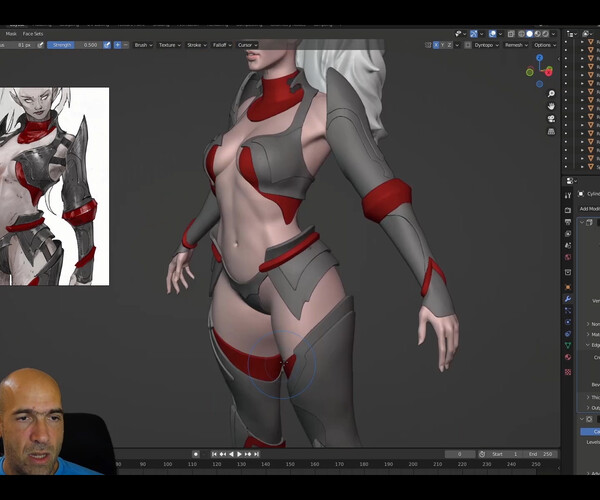The image size is (600, 500).
Task: Open the View Layer properties tab
Action: pos(568,234)
